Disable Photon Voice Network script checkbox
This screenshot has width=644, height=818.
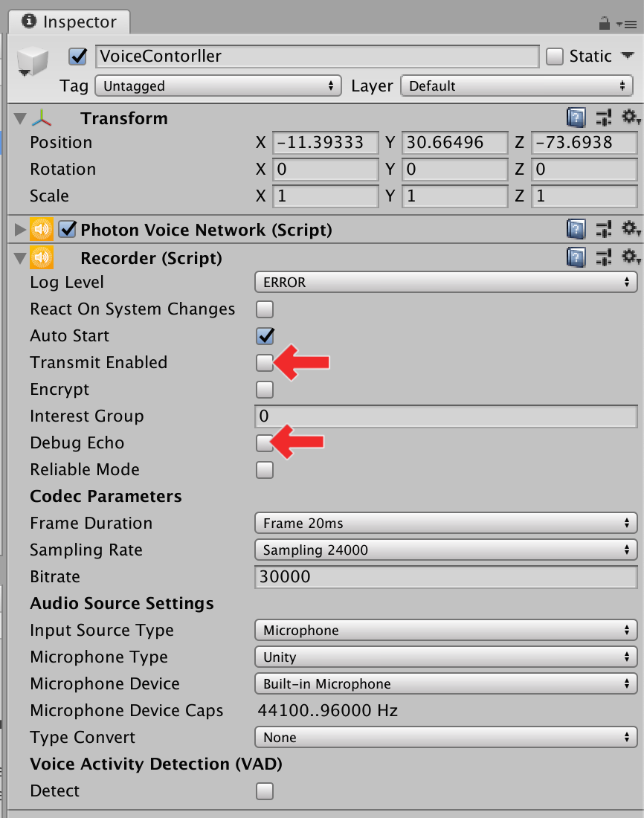click(x=68, y=229)
